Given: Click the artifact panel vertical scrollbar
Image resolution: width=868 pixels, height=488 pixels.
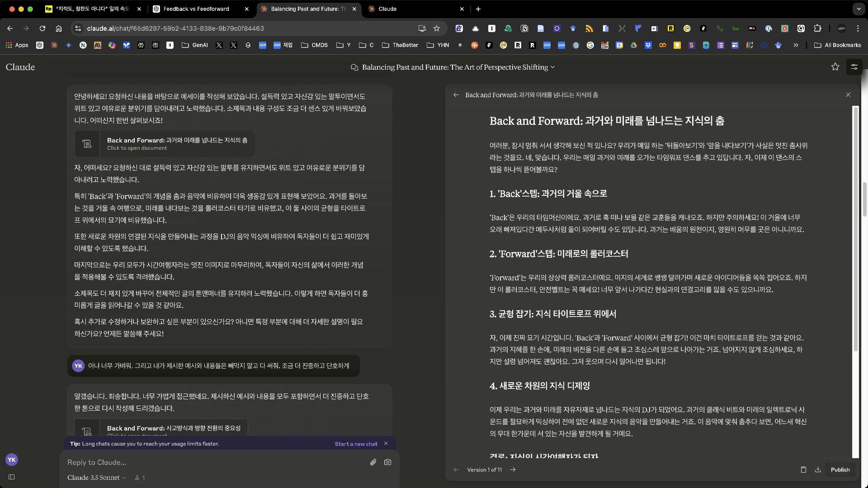Looking at the screenshot, I should pyautogui.click(x=855, y=226).
